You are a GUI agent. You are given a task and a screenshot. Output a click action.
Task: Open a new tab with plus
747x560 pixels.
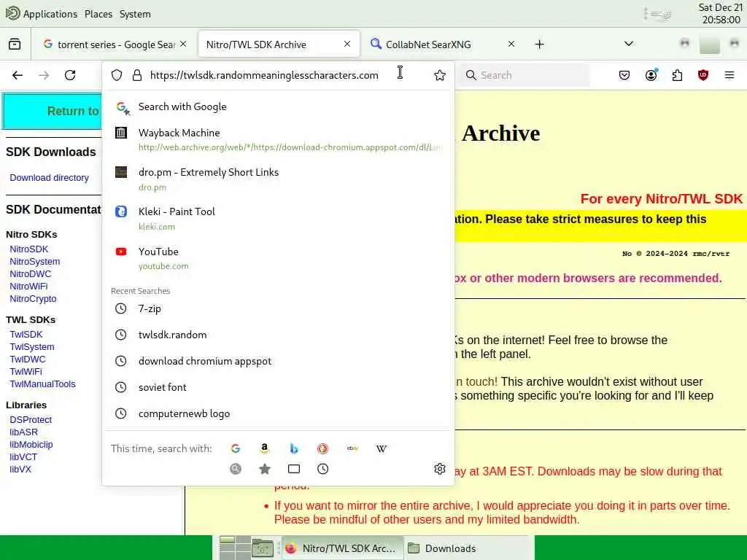point(539,44)
